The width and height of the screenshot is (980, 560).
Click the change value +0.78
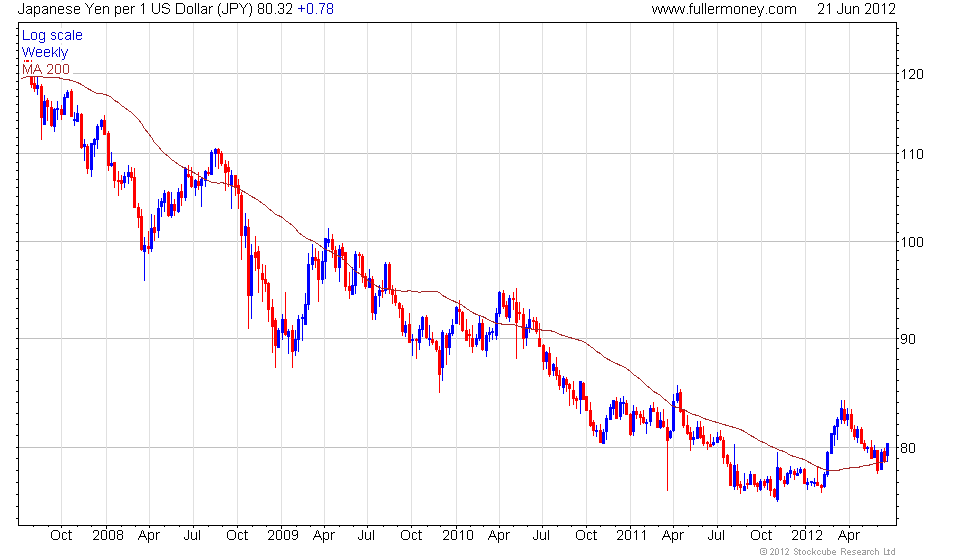click(316, 9)
